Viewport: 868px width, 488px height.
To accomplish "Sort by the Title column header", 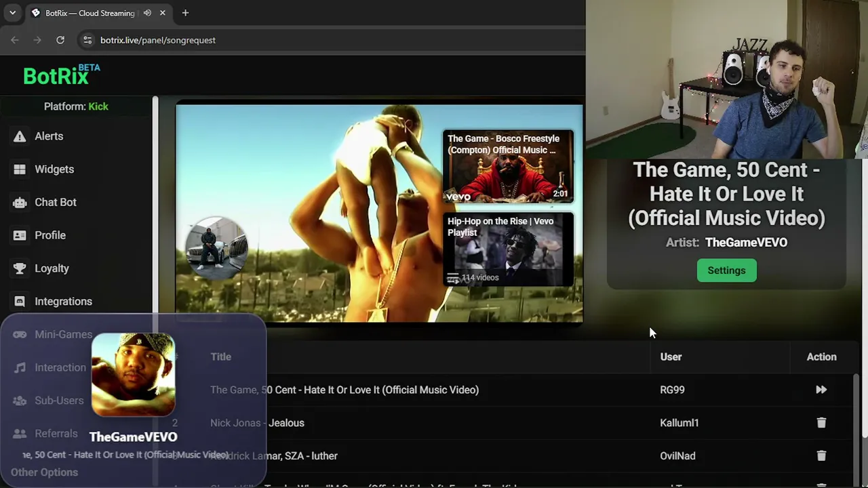I will [x=220, y=357].
